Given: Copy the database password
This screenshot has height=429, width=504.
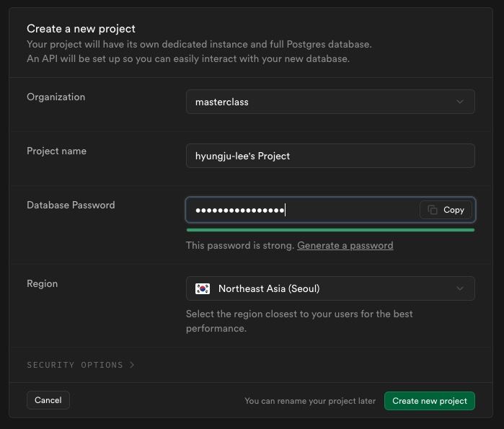Looking at the screenshot, I should (446, 210).
